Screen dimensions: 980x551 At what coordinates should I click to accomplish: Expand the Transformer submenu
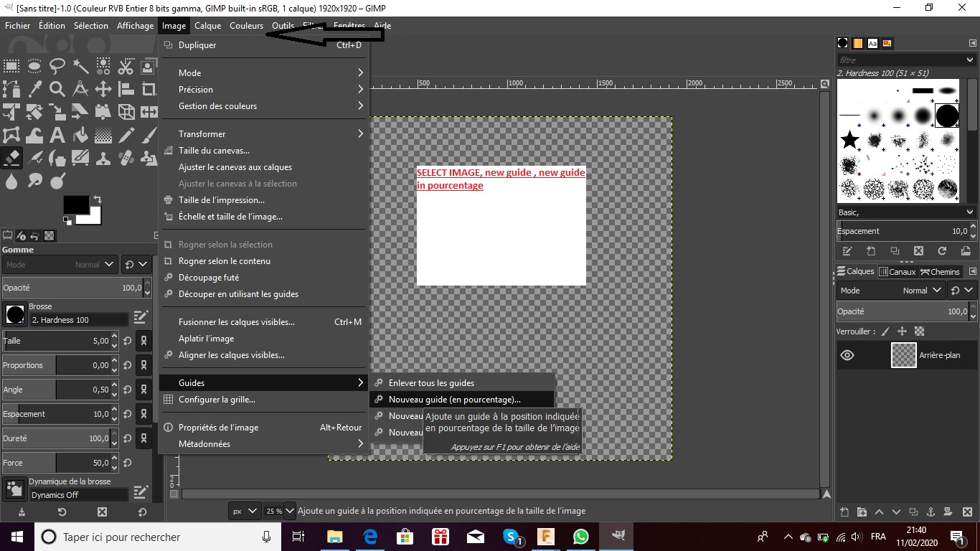click(263, 134)
